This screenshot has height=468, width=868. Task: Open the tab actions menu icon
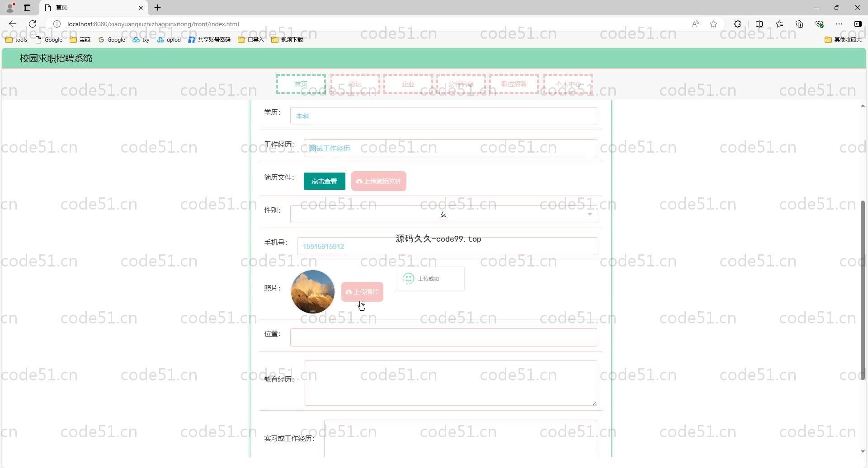[x=27, y=8]
